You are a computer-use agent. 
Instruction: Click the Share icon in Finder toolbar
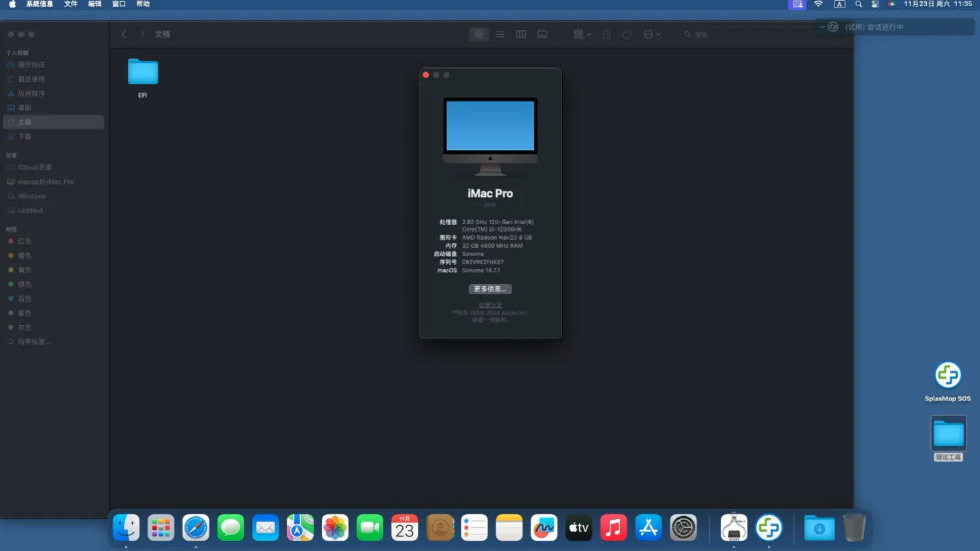606,34
